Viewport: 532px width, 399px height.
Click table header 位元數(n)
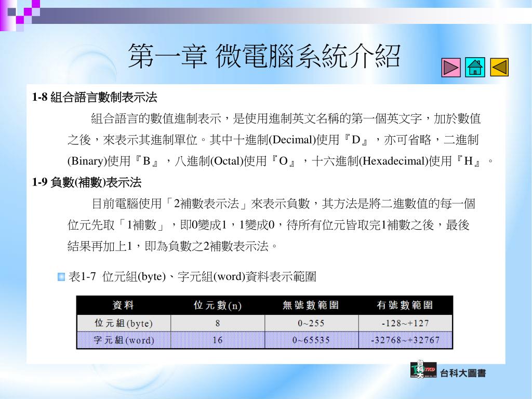(218, 305)
